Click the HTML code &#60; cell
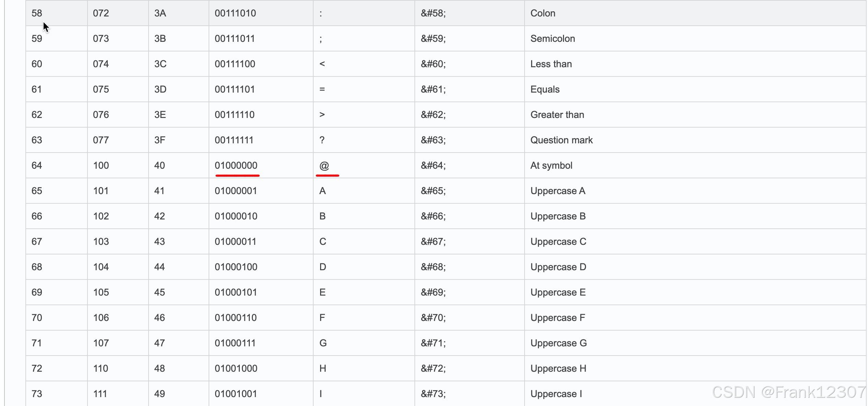Screen dimensions: 868x406 469,64
